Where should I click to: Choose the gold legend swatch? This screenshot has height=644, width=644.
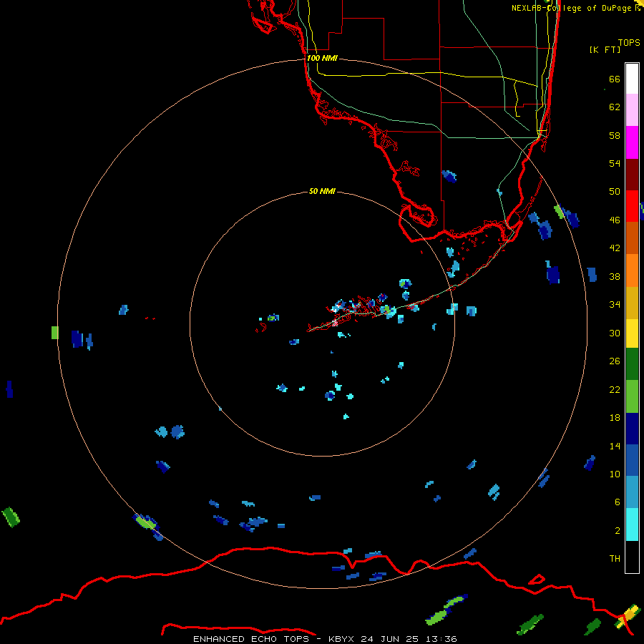(632, 303)
